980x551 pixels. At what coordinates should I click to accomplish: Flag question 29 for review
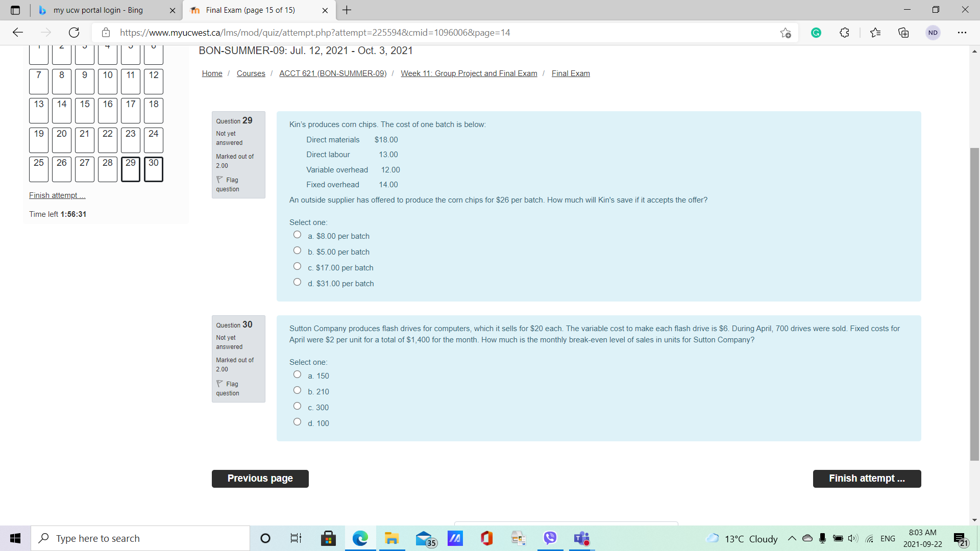point(228,184)
